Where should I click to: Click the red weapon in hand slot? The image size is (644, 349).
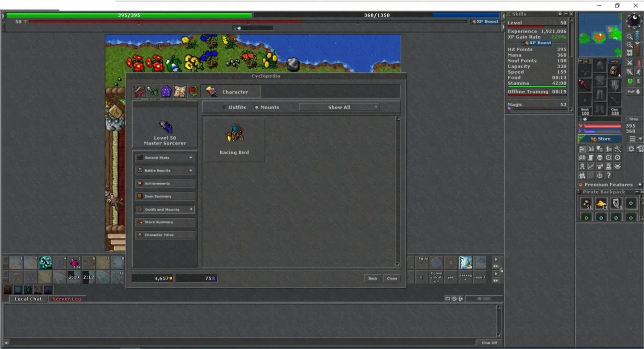coord(585,85)
